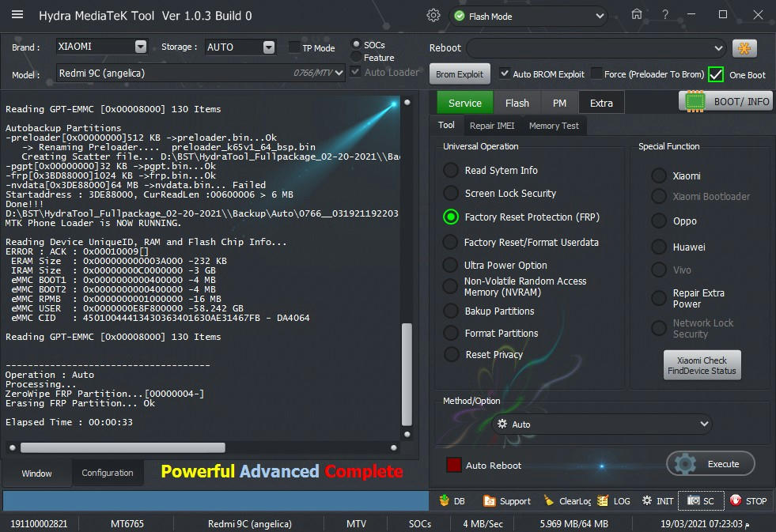Switch to the Configuration tab

pos(108,473)
